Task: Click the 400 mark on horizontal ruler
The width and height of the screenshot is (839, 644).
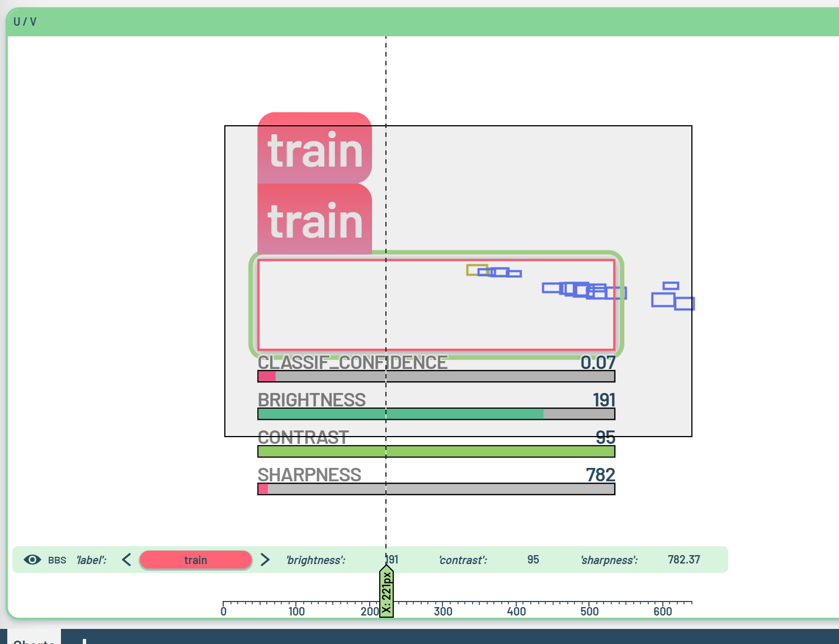Action: [x=516, y=611]
